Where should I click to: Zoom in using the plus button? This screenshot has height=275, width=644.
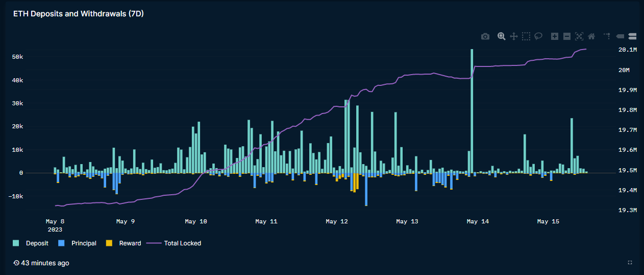(555, 36)
